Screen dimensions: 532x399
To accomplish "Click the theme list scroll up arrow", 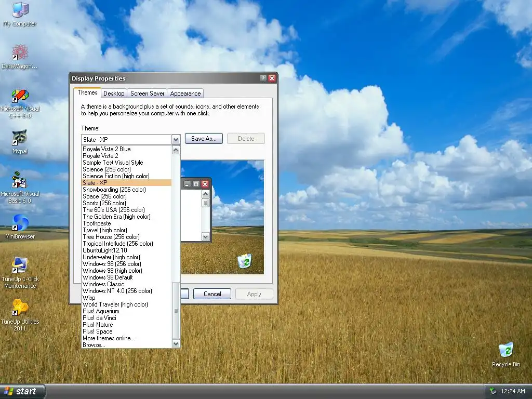I will pos(176,150).
